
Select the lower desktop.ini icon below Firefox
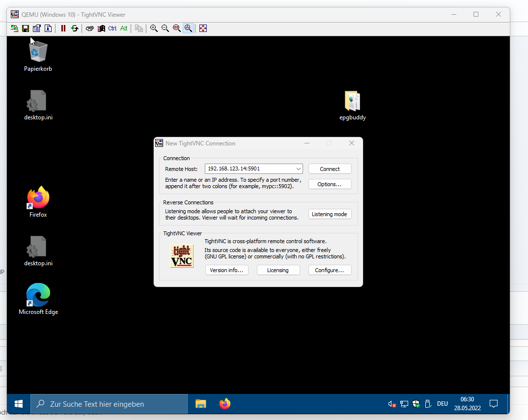[x=38, y=251]
